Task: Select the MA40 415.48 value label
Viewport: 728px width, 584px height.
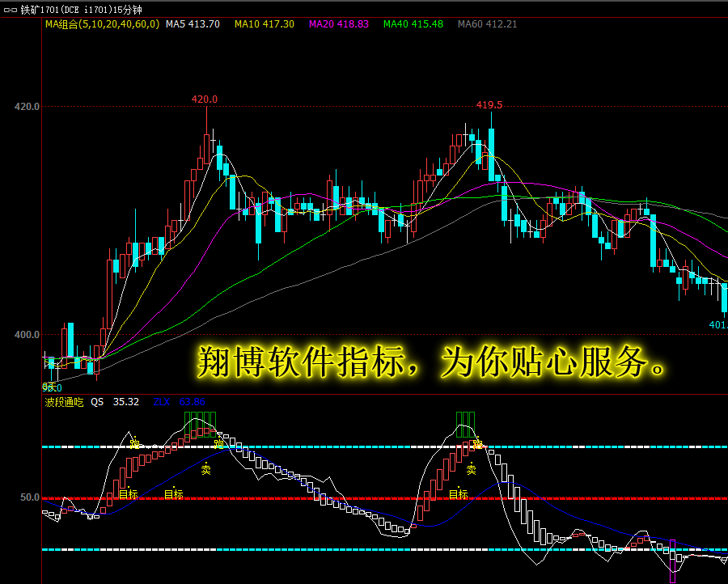Action: (413, 24)
